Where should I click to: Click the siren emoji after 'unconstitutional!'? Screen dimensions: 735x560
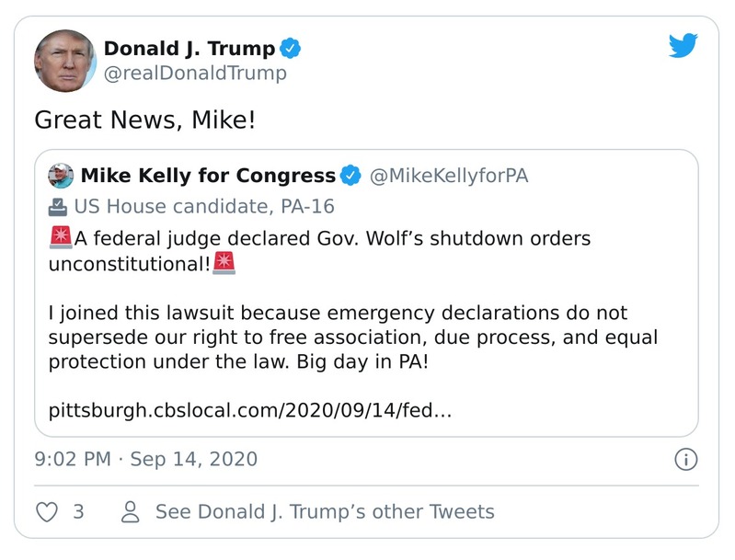click(224, 263)
